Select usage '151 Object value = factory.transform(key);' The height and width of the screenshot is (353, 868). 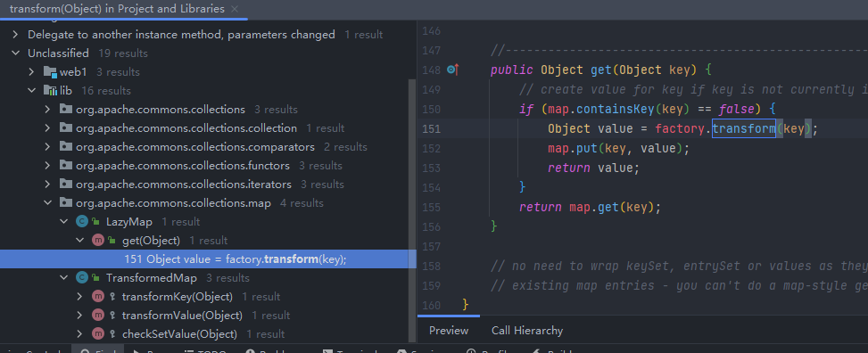[x=236, y=259]
